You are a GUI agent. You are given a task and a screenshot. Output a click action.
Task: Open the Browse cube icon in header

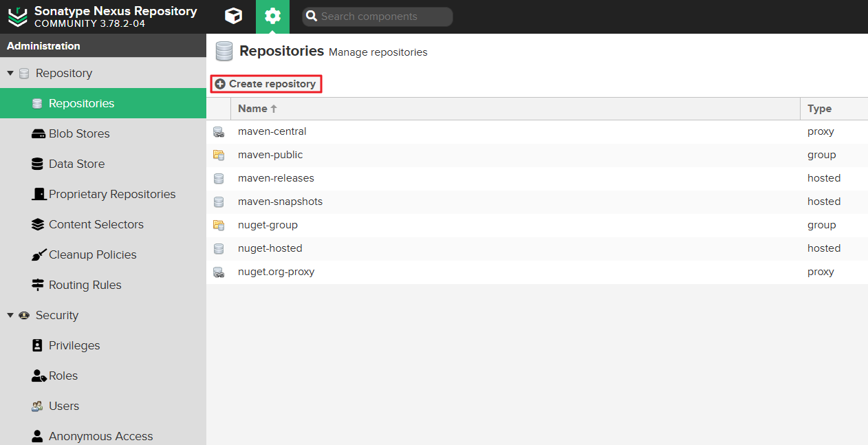234,16
